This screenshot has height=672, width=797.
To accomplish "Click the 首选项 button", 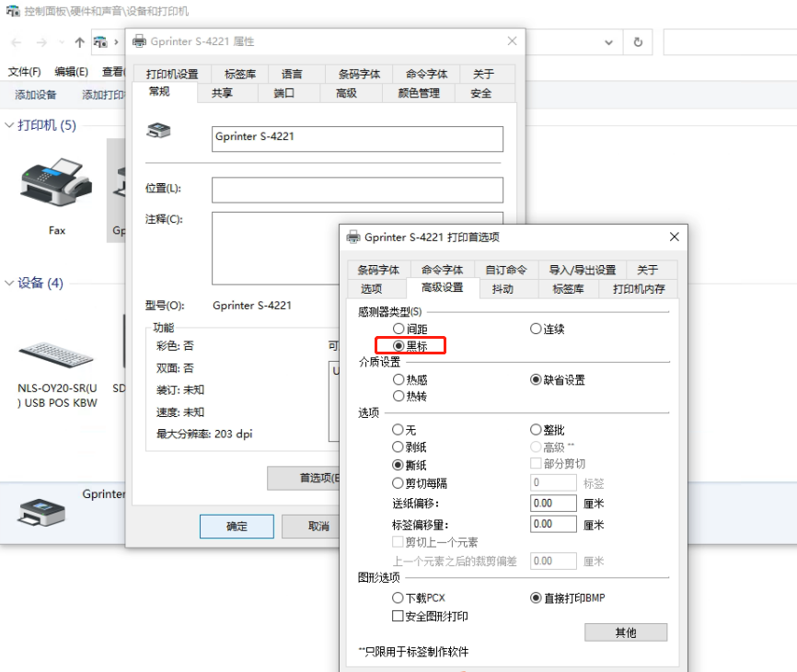I will pyautogui.click(x=304, y=478).
